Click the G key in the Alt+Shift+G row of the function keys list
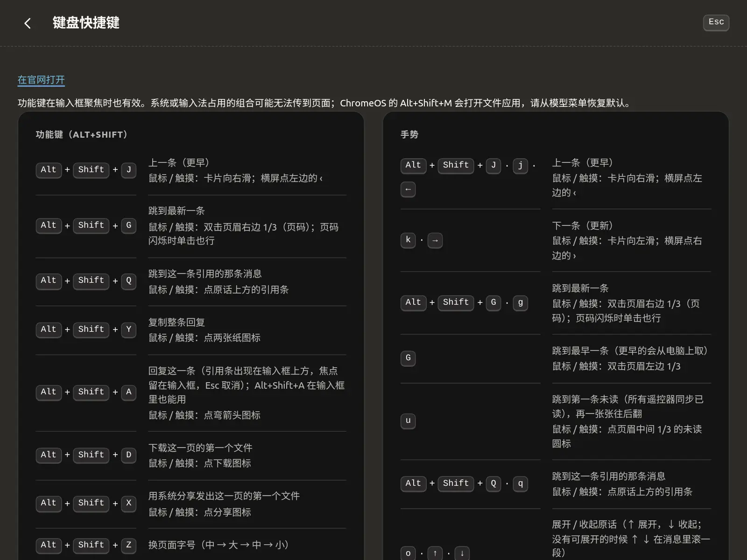 (129, 225)
